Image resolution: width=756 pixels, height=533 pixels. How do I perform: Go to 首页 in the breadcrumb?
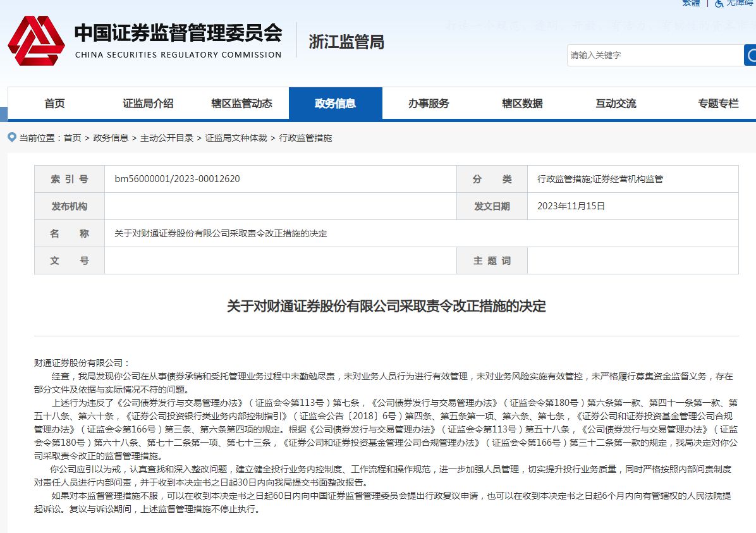pos(72,138)
